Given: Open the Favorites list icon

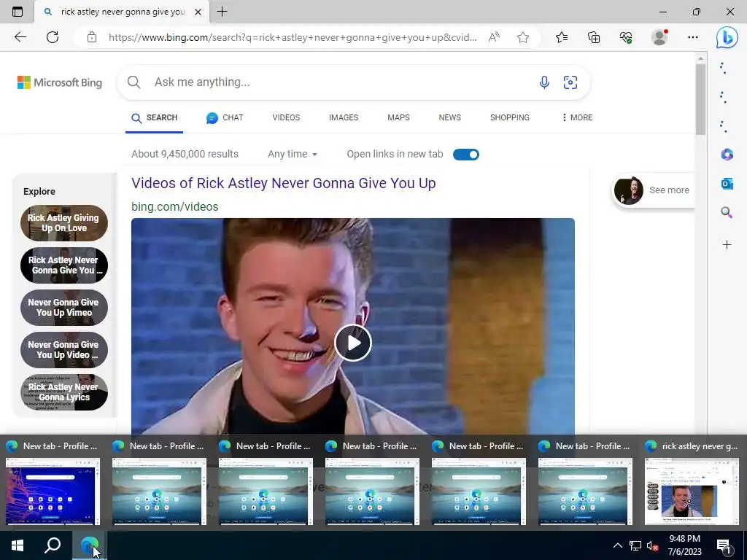Looking at the screenshot, I should pyautogui.click(x=562, y=37).
